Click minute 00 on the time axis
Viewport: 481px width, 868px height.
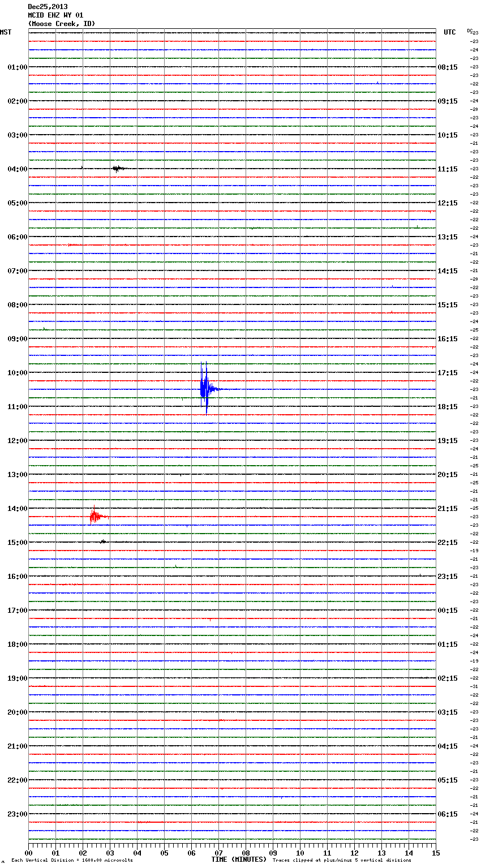(28, 853)
